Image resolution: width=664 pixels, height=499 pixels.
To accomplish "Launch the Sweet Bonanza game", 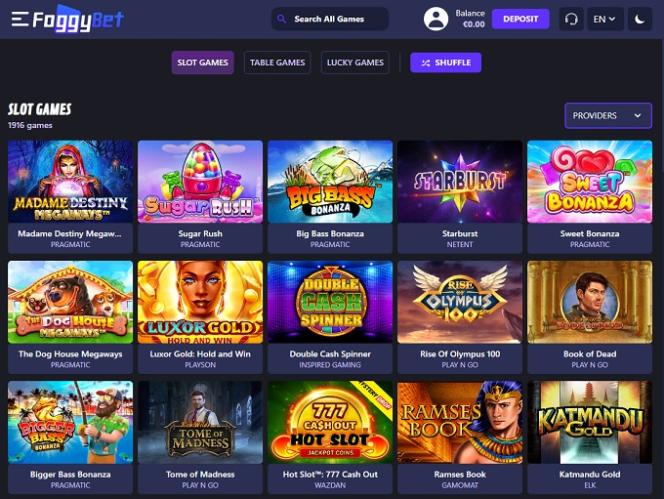I will [x=589, y=182].
